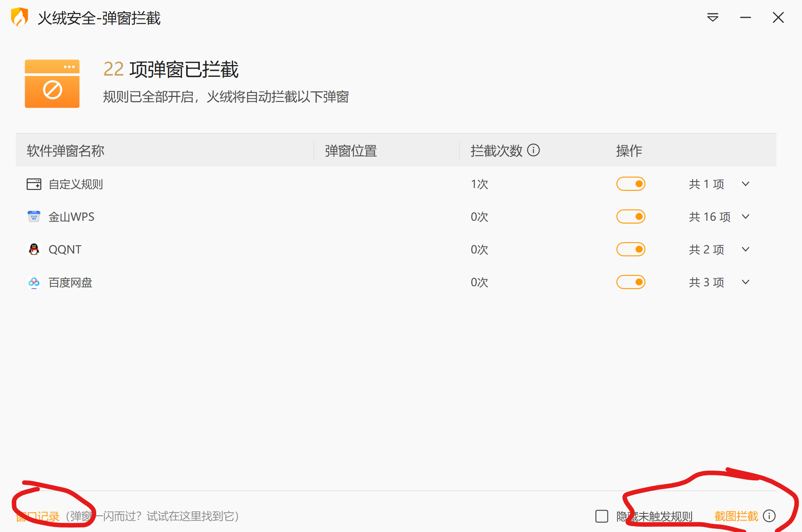Expand 自定义规则 共 1 项 chevron
The width and height of the screenshot is (802, 532).
pos(745,184)
